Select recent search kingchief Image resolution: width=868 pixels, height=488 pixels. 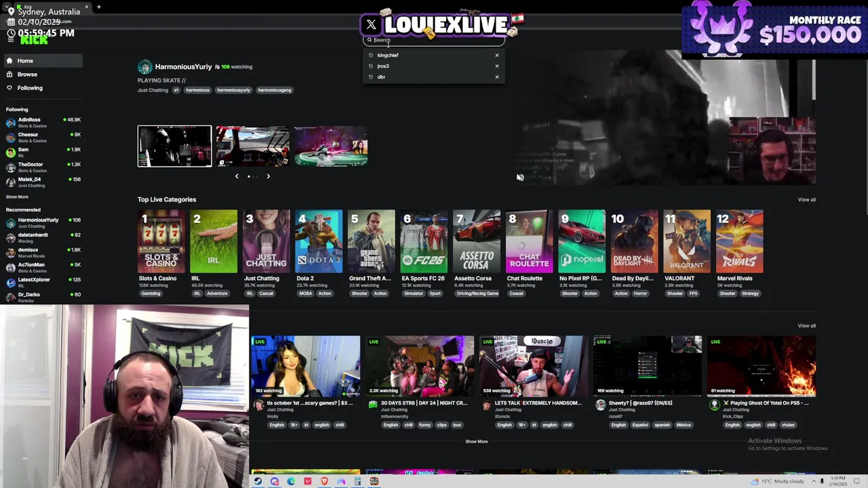(388, 56)
